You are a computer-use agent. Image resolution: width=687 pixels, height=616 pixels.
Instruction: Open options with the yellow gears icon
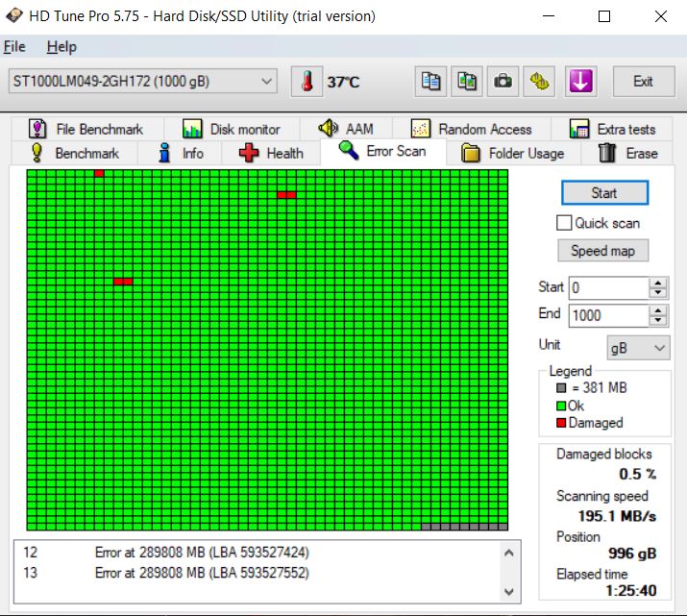pos(540,82)
